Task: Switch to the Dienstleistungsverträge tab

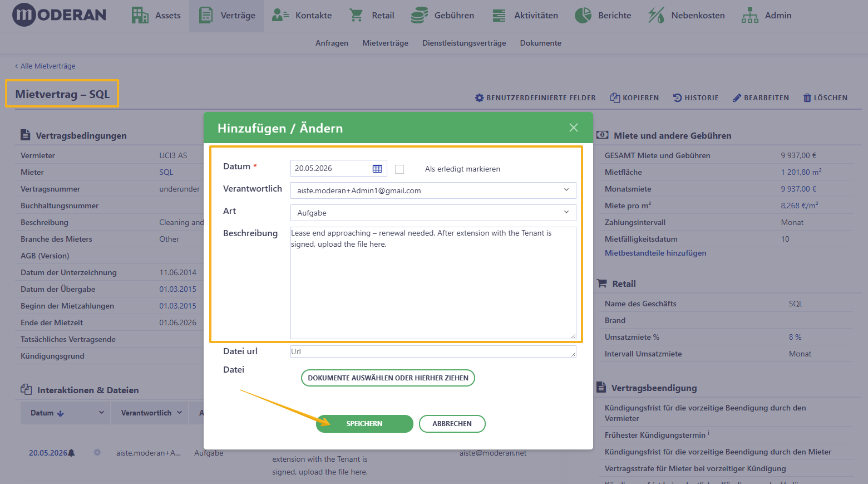Action: (x=464, y=43)
